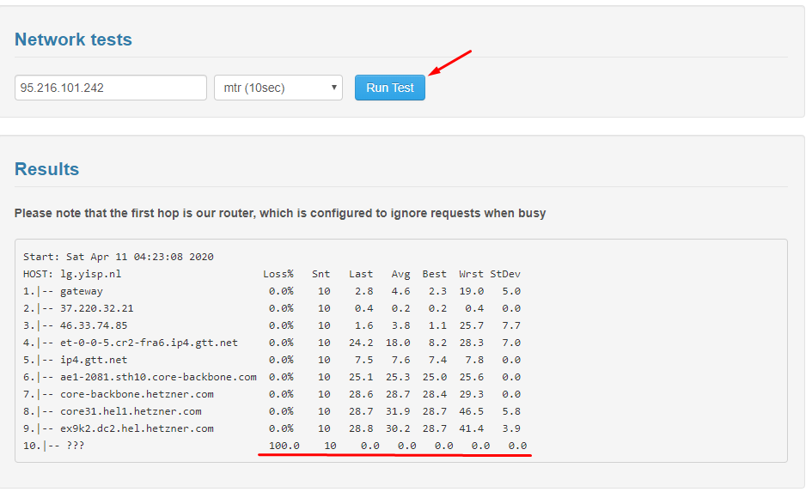Open the test type dropdown
Image resolution: width=812 pixels, height=504 pixels.
277,87
